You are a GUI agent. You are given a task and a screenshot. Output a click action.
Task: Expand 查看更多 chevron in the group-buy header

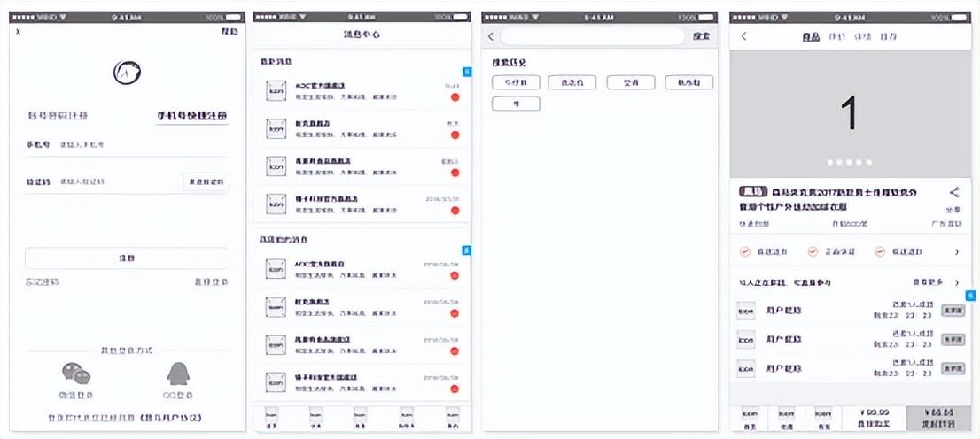[956, 283]
